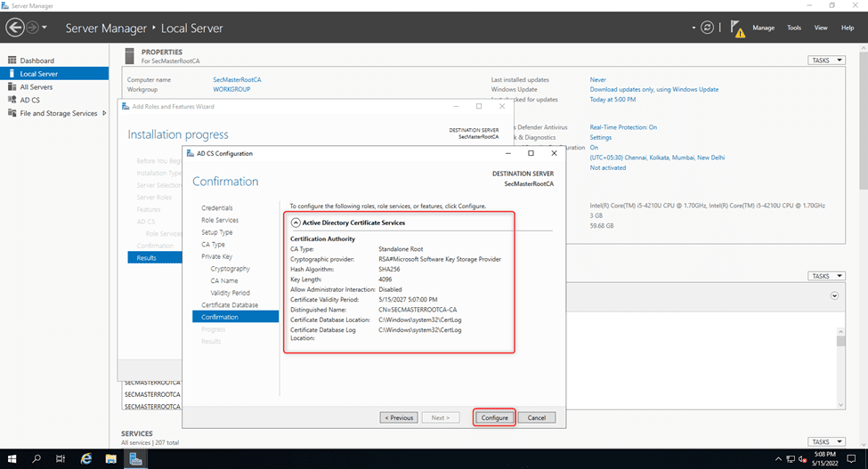Click the back navigation arrow in Server Manager
The image size is (868, 469).
click(x=15, y=27)
